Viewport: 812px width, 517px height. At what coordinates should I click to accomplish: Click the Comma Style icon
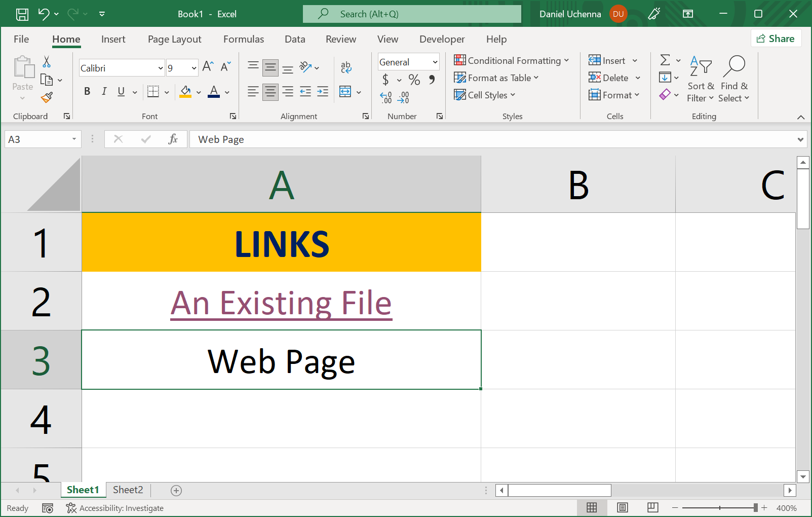[x=431, y=80]
